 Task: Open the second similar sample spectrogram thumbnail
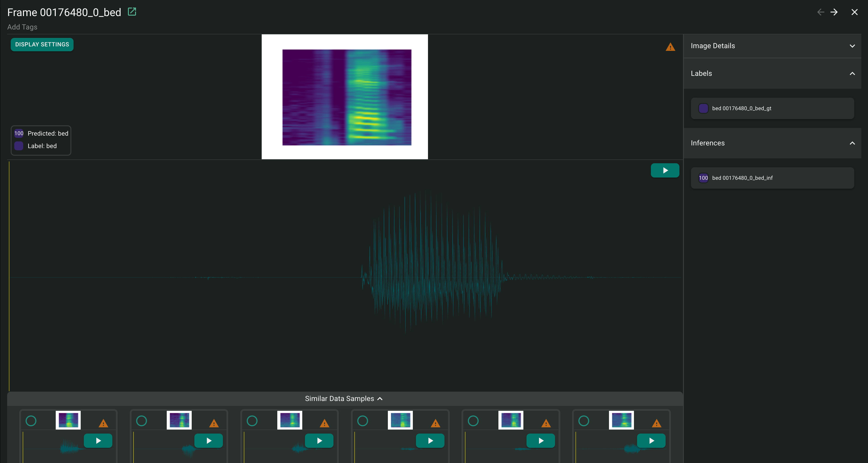[x=179, y=420]
